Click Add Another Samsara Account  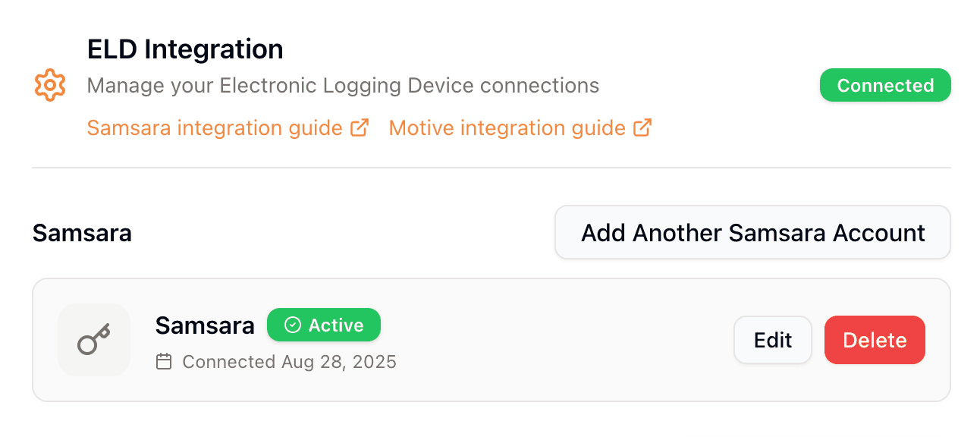click(752, 232)
